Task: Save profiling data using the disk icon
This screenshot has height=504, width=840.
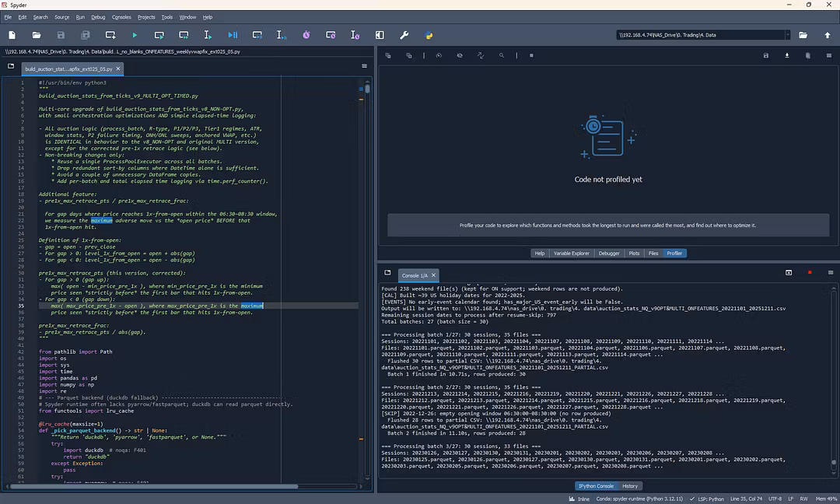Action: (x=766, y=56)
